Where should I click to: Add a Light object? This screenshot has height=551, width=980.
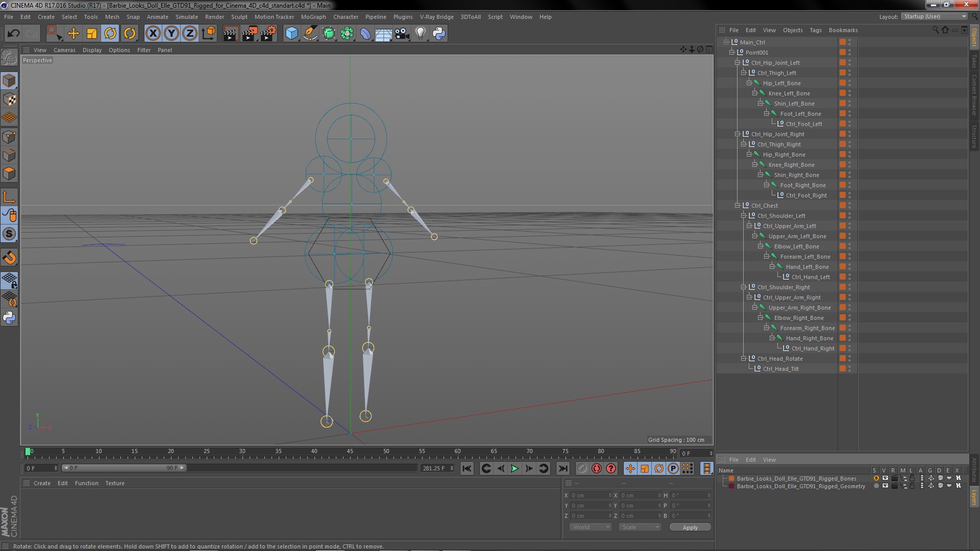[x=420, y=34]
